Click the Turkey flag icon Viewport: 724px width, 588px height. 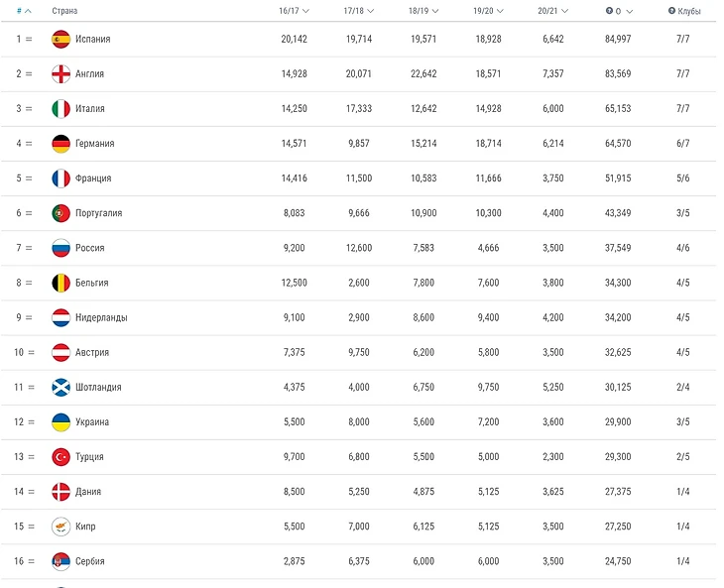(60, 457)
